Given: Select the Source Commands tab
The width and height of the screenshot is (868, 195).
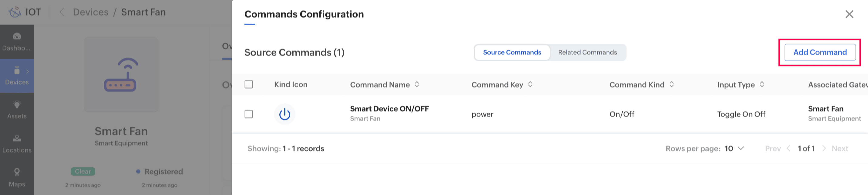Looking at the screenshot, I should pos(512,52).
